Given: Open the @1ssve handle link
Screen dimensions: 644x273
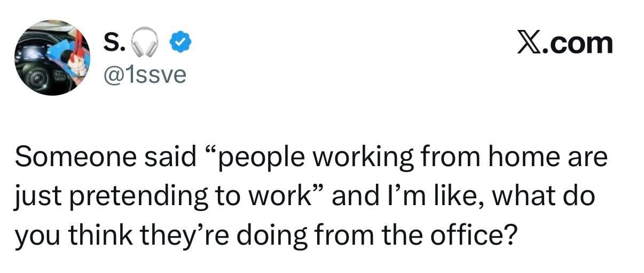Looking at the screenshot, I should 144,75.
